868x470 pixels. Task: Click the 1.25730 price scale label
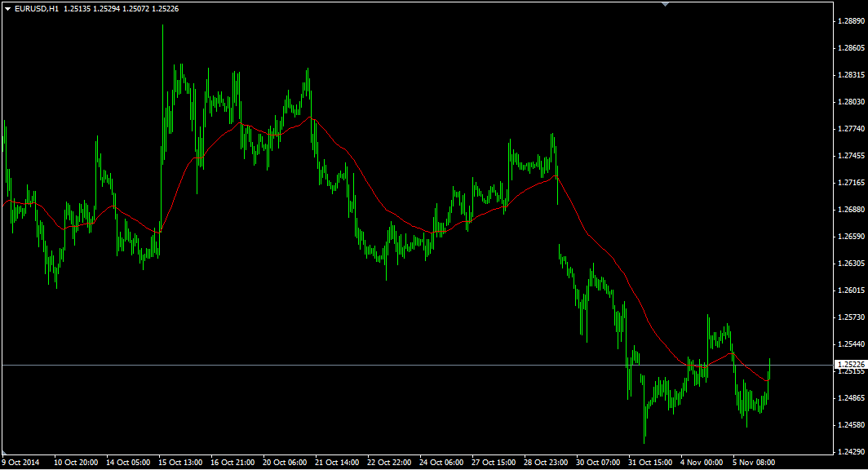pyautogui.click(x=851, y=317)
